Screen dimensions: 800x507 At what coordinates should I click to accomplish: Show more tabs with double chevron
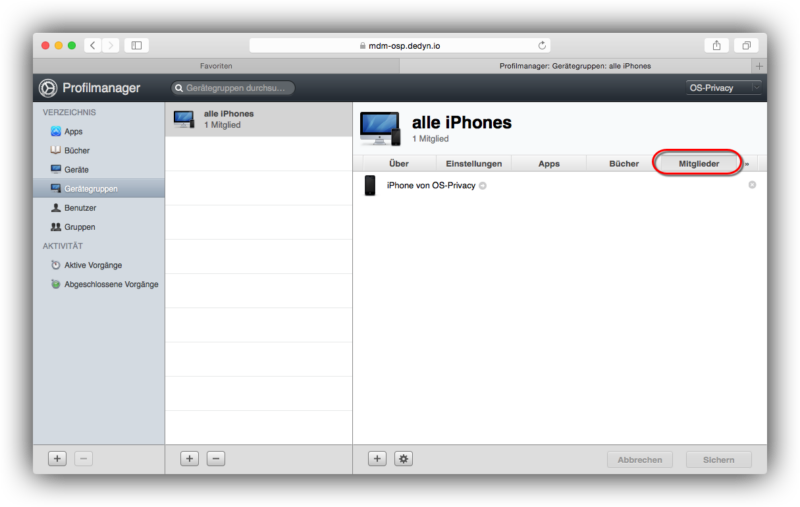[747, 164]
